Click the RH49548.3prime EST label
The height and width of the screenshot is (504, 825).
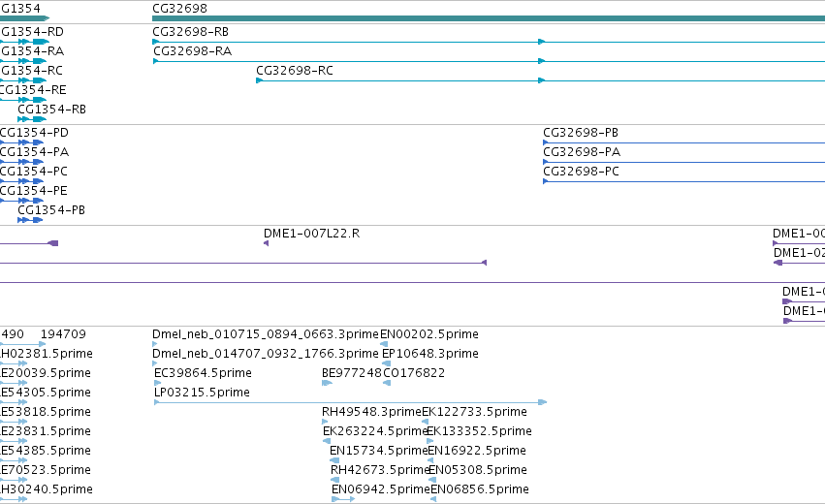pos(371,413)
